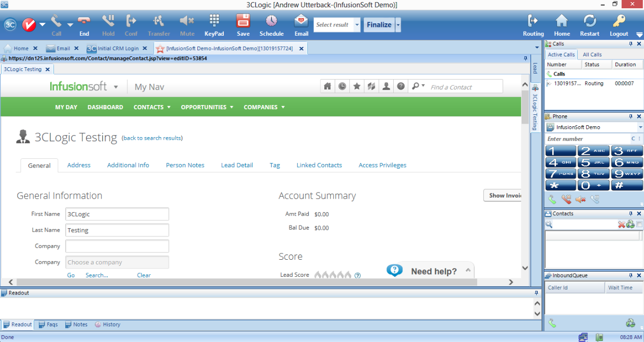The width and height of the screenshot is (644, 342).
Task: Open Infusionsoft recent items clock icon
Action: click(x=342, y=86)
